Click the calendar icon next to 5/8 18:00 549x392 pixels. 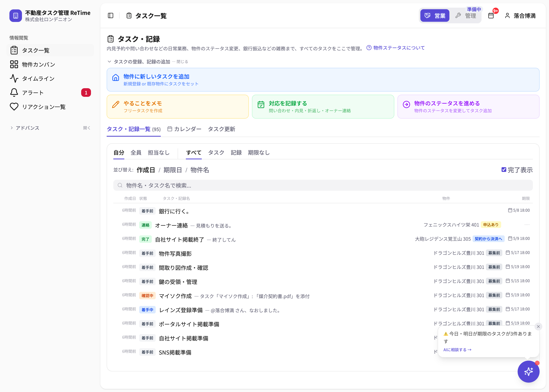pyautogui.click(x=510, y=210)
